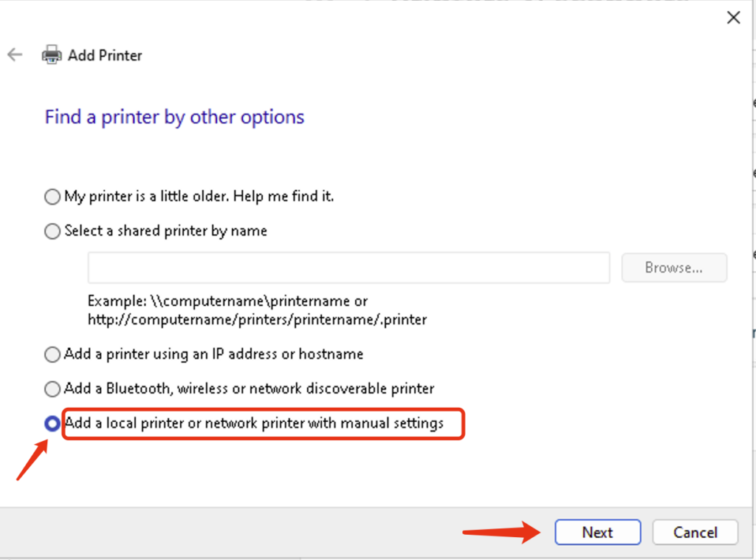Viewport: 756px width, 560px height.
Task: Select add local printer with manual settings
Action: click(52, 423)
